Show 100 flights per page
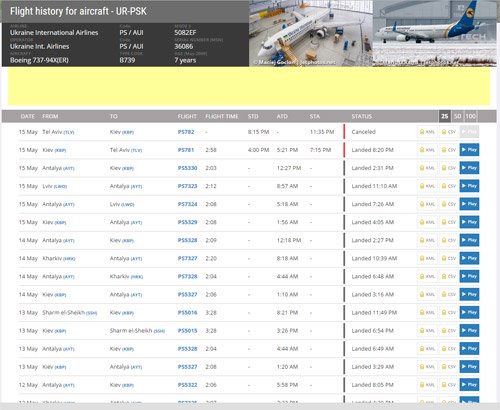This screenshot has height=410, width=500. [x=471, y=116]
